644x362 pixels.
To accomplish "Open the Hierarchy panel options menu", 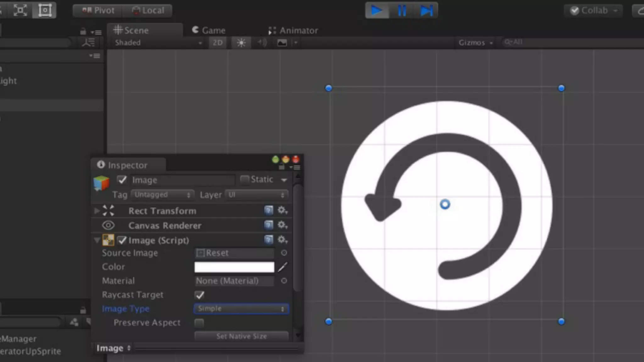I will coord(96,32).
